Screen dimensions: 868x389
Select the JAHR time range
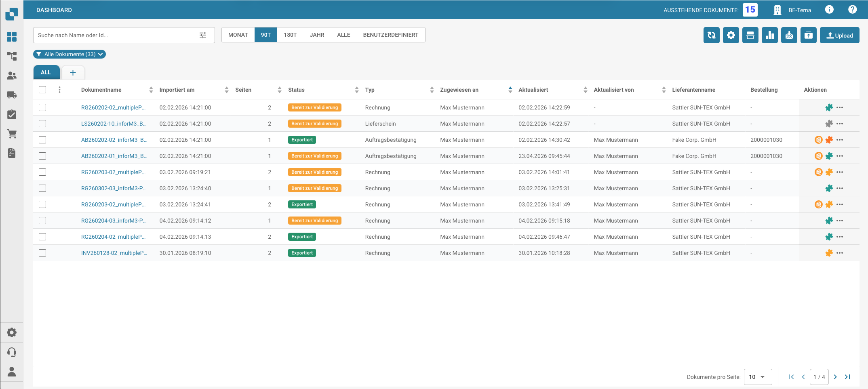(317, 35)
